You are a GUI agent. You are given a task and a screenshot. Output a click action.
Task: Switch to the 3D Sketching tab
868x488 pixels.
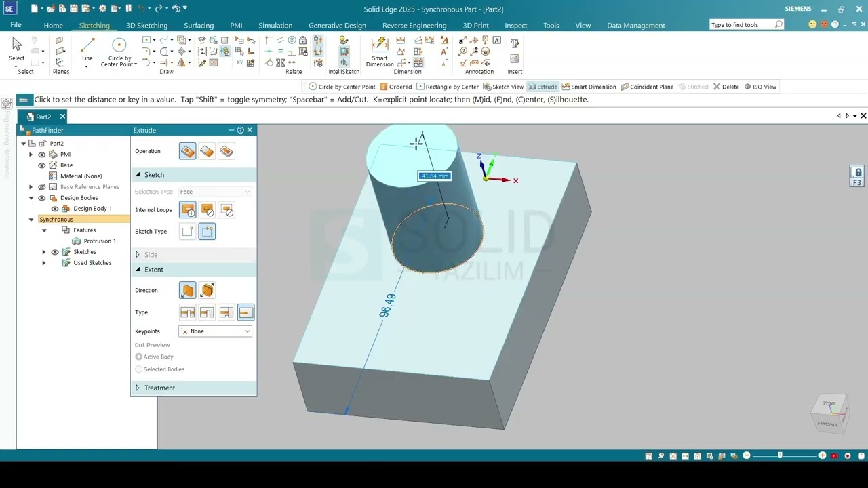(146, 26)
